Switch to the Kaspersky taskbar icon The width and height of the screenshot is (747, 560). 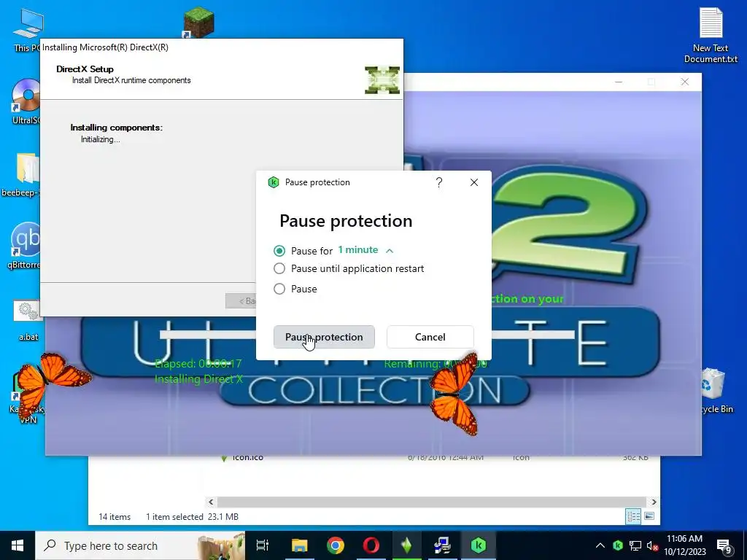[x=479, y=545]
